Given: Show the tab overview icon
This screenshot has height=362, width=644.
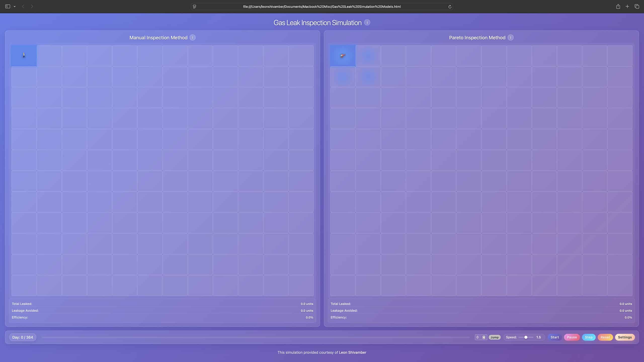Looking at the screenshot, I should tap(637, 7).
